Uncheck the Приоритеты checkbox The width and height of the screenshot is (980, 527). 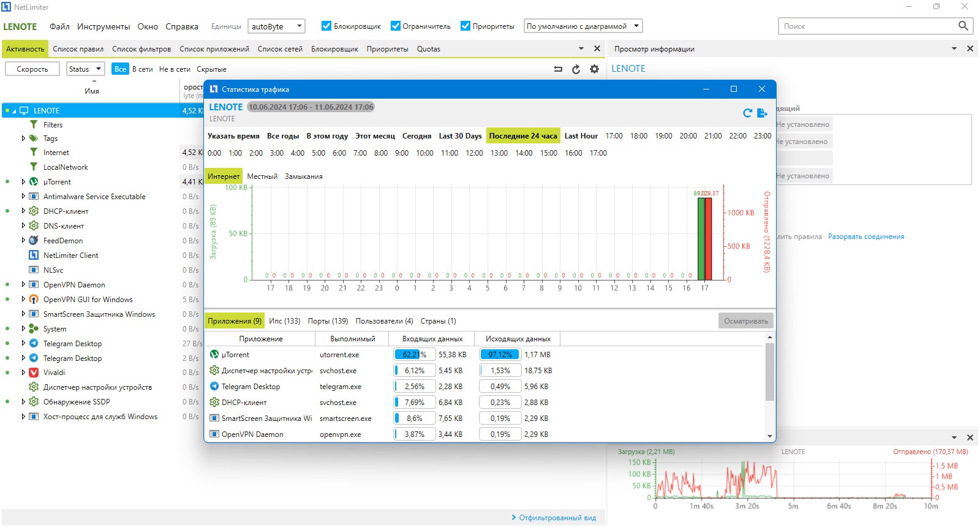pyautogui.click(x=466, y=26)
